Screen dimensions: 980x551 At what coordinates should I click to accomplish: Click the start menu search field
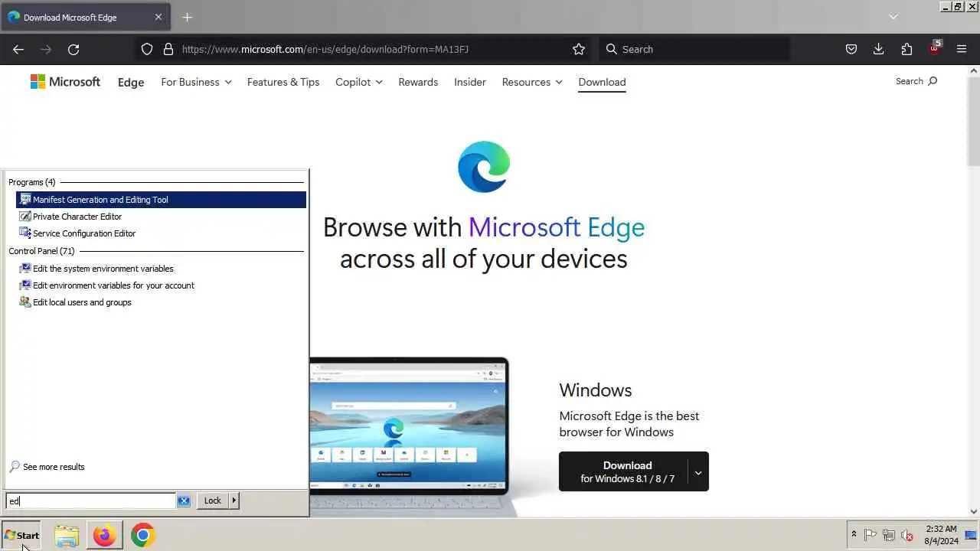pyautogui.click(x=91, y=500)
